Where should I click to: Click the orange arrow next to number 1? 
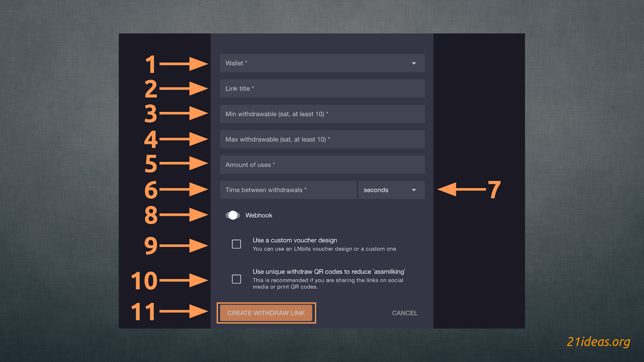click(x=184, y=64)
